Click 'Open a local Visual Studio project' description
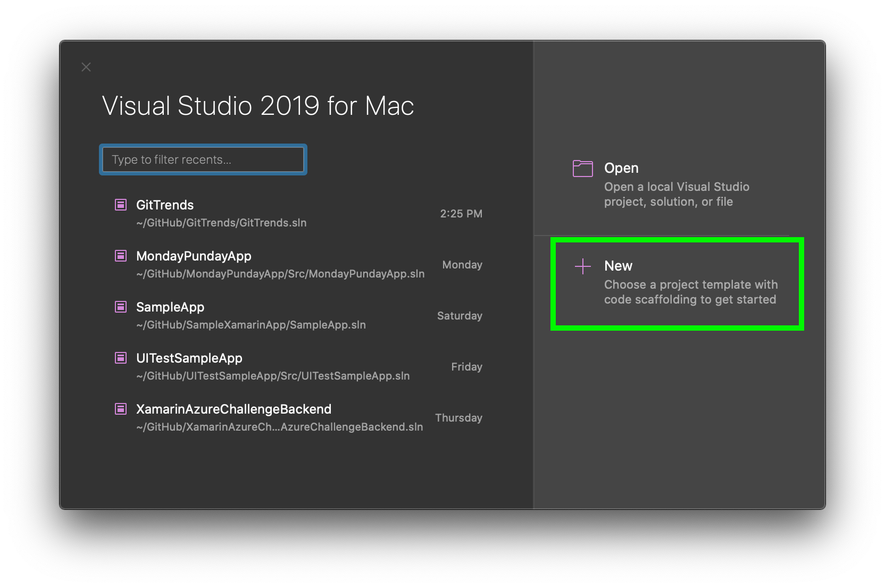This screenshot has width=885, height=588. click(677, 194)
